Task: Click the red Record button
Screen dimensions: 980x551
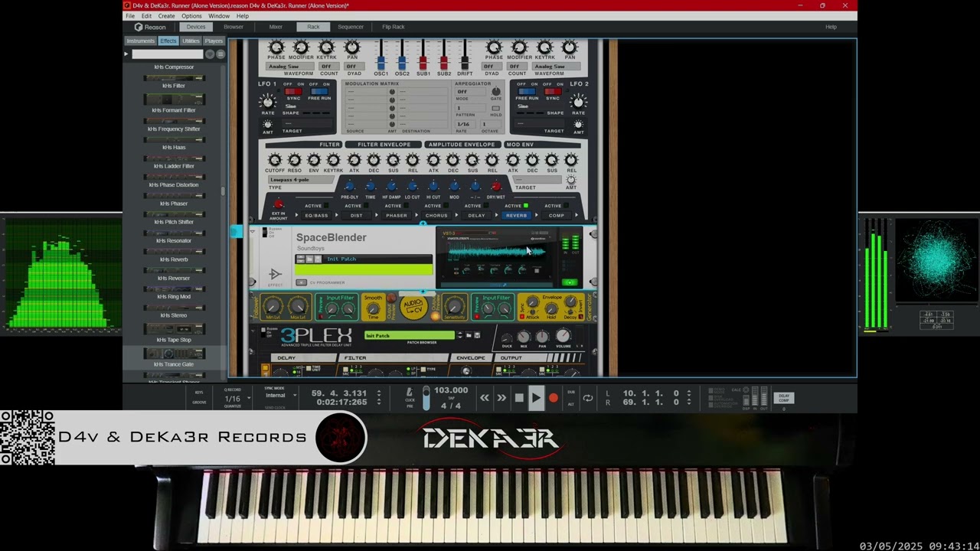Action: click(554, 398)
